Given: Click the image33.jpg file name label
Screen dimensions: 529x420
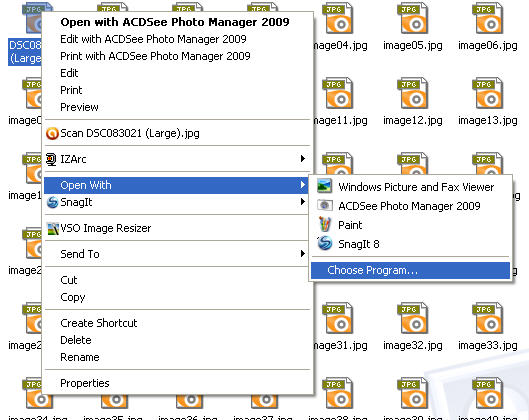Looking at the screenshot, I should [488, 345].
